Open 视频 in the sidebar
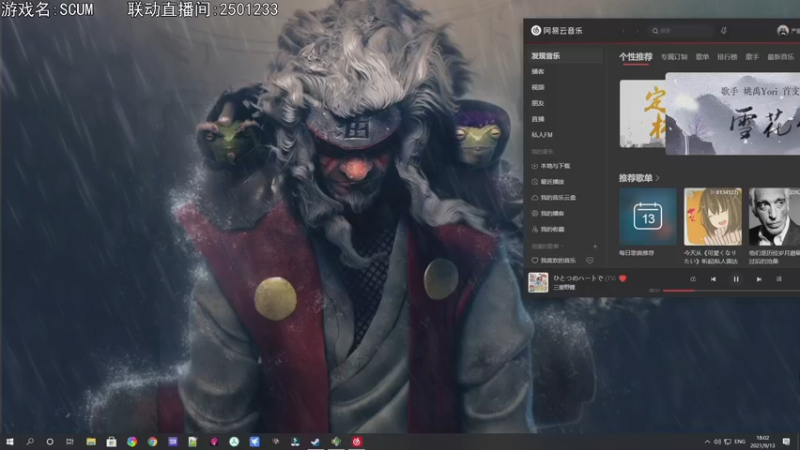Viewport: 800px width, 450px height. (538, 87)
